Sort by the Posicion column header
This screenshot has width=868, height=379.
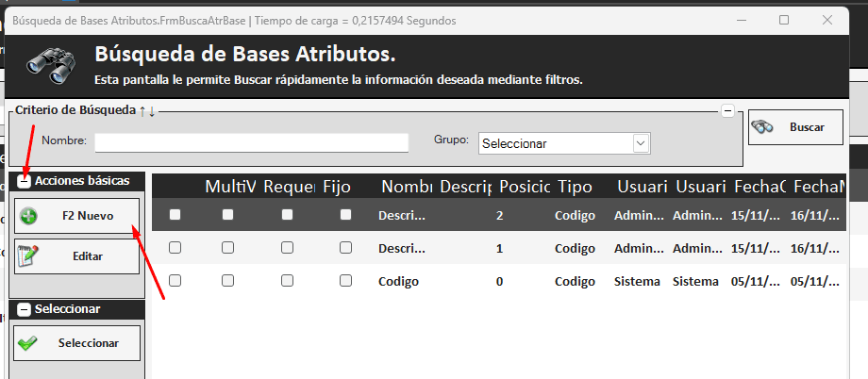(x=525, y=187)
